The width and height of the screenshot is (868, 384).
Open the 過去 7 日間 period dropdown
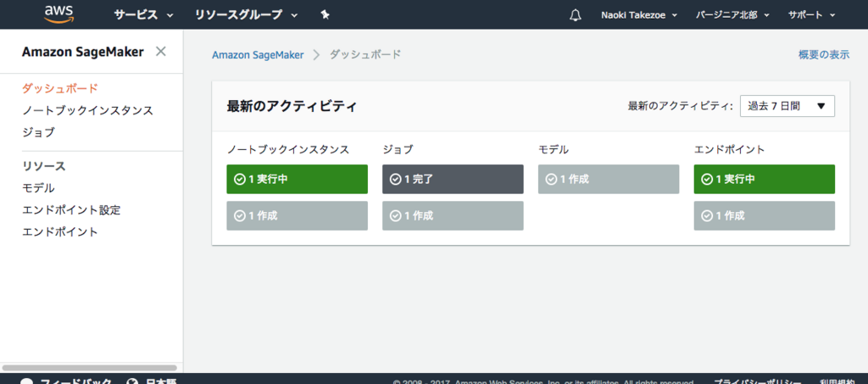tap(787, 106)
